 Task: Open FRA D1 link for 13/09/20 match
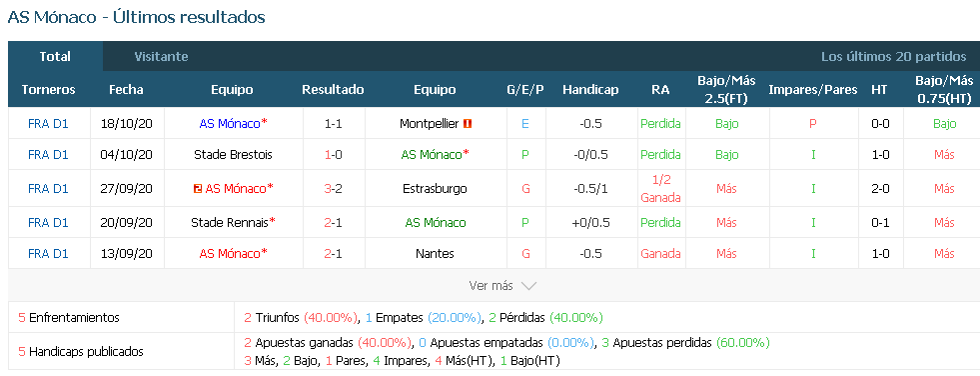[x=48, y=253]
